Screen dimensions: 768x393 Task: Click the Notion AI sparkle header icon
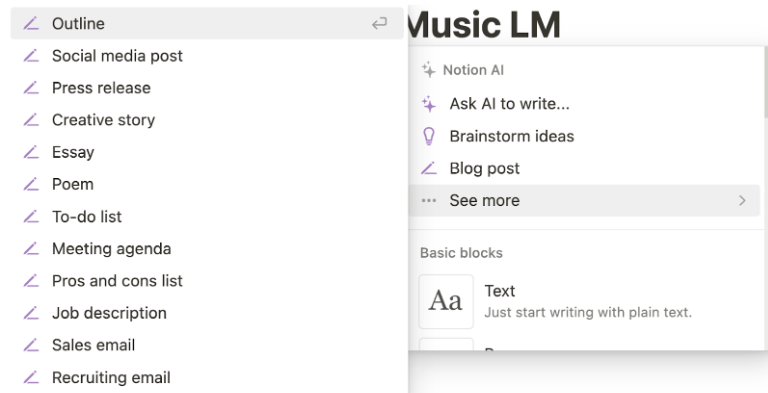click(429, 70)
